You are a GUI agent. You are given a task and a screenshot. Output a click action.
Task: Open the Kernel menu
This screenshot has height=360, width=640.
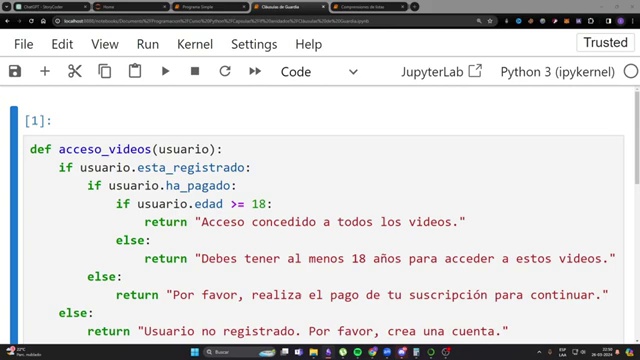pyautogui.click(x=195, y=44)
